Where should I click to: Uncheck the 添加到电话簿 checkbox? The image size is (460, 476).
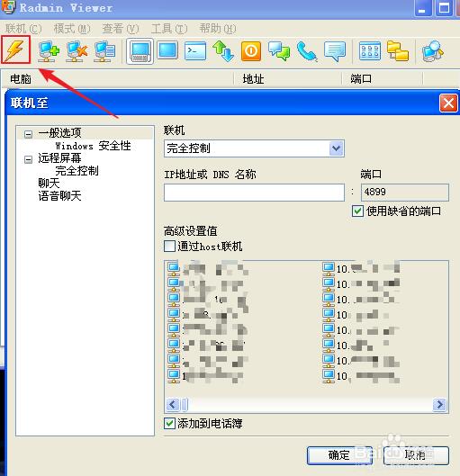(x=169, y=423)
